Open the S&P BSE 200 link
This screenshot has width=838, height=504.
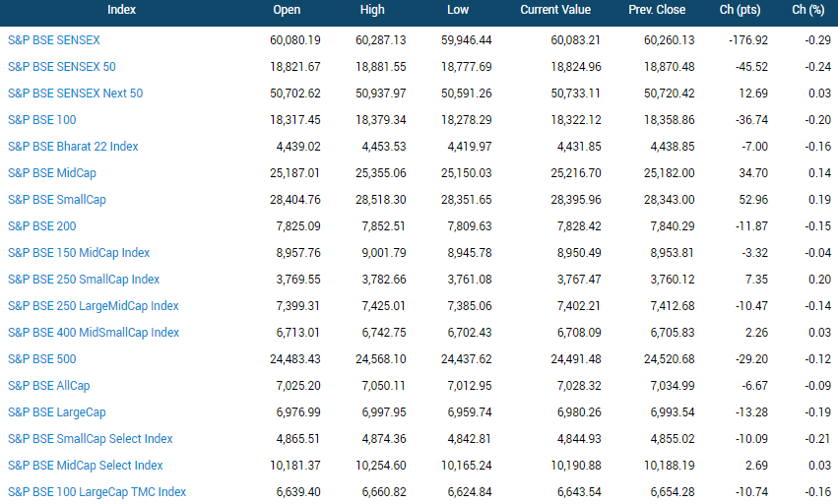42,226
